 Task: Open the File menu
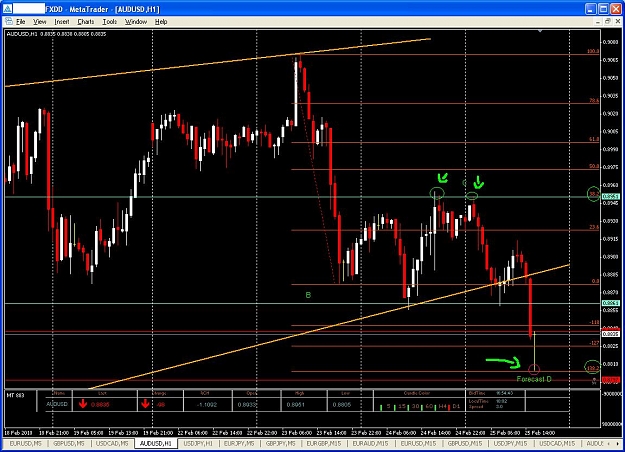pos(20,22)
